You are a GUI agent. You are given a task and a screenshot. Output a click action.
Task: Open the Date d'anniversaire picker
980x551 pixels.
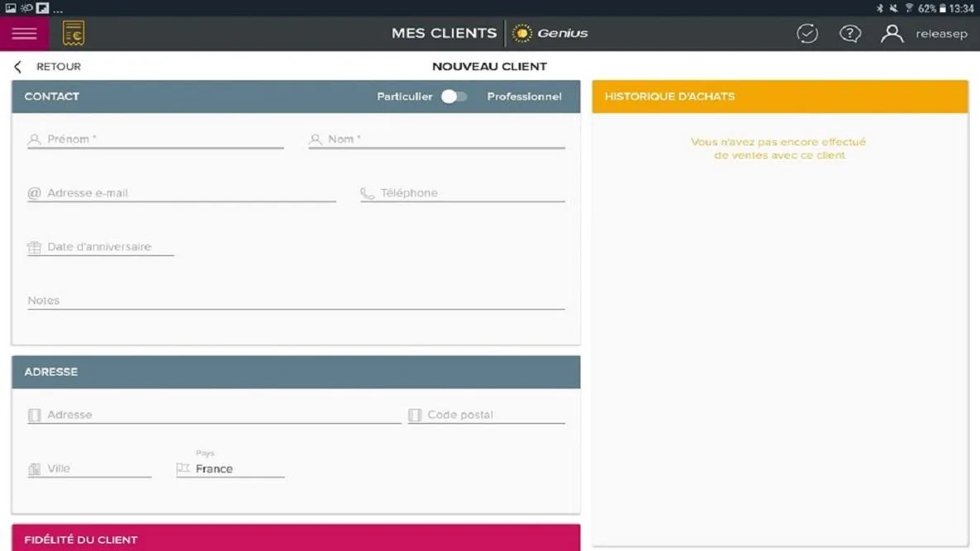click(x=101, y=247)
